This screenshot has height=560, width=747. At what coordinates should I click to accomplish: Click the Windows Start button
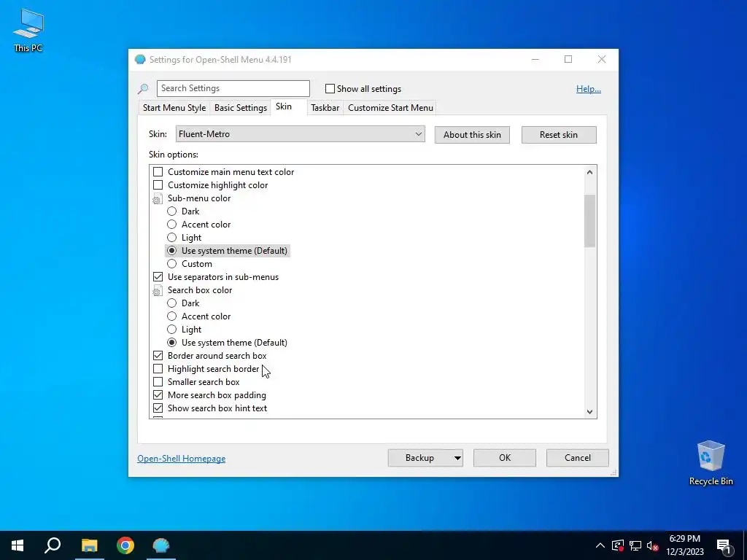tap(18, 545)
